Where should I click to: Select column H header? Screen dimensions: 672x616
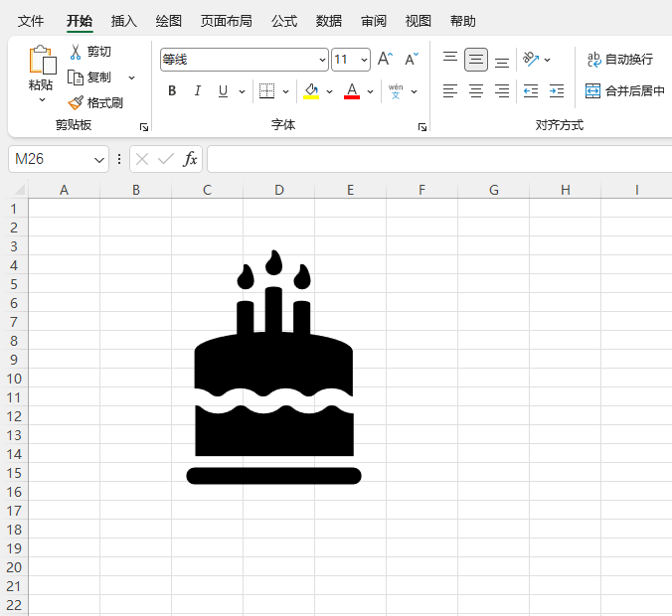click(566, 190)
